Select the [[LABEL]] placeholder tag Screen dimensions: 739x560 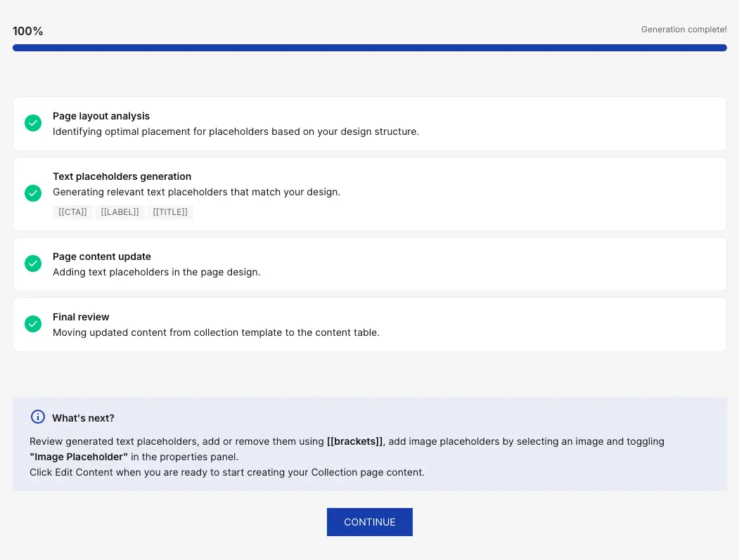[120, 212]
